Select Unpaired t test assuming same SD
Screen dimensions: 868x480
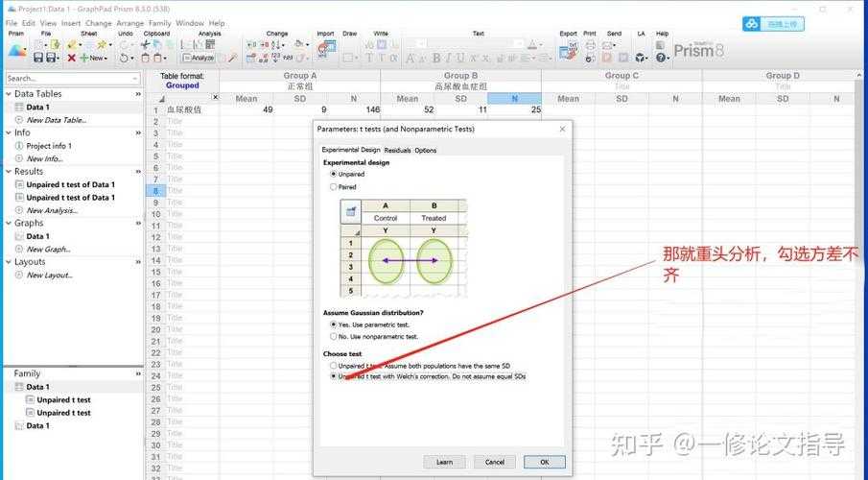click(334, 366)
